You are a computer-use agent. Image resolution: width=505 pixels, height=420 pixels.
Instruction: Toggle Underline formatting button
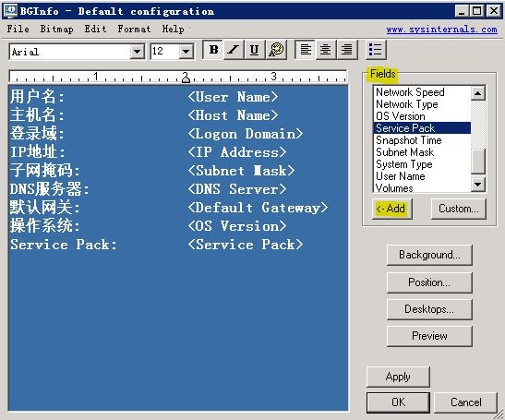coord(254,50)
